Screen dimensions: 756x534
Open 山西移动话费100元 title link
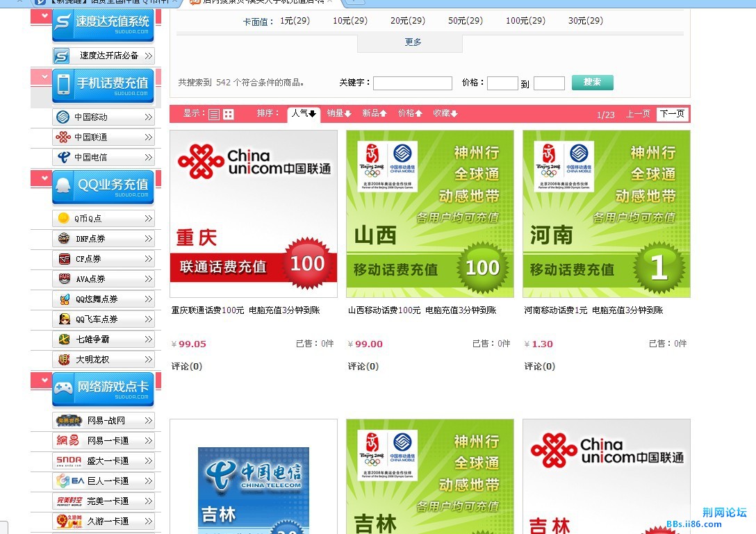click(x=422, y=310)
